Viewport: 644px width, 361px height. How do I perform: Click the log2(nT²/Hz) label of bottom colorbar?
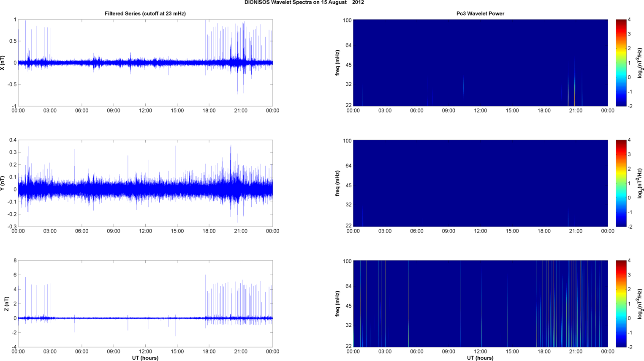point(640,304)
